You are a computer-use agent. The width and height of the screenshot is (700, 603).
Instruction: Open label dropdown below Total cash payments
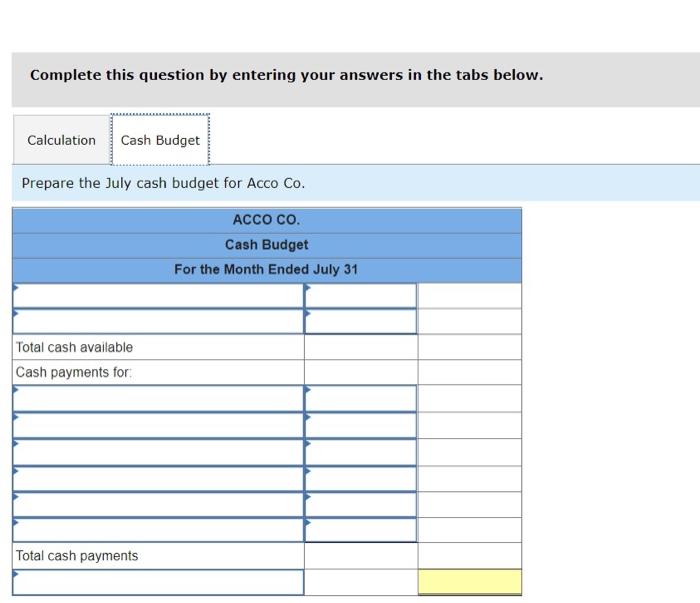click(x=158, y=582)
